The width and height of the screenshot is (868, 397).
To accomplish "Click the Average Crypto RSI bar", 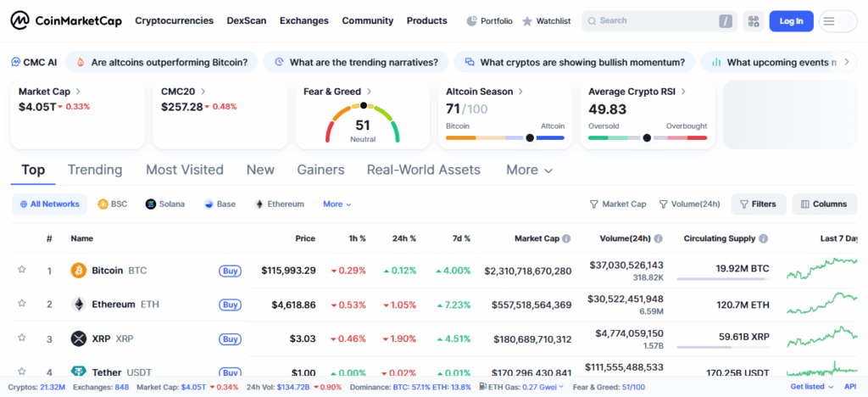I will click(647, 137).
